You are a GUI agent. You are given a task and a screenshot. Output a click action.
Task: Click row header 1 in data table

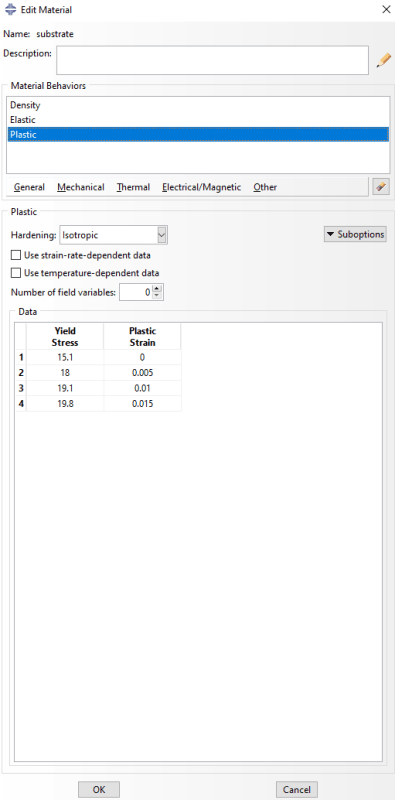[x=21, y=358]
